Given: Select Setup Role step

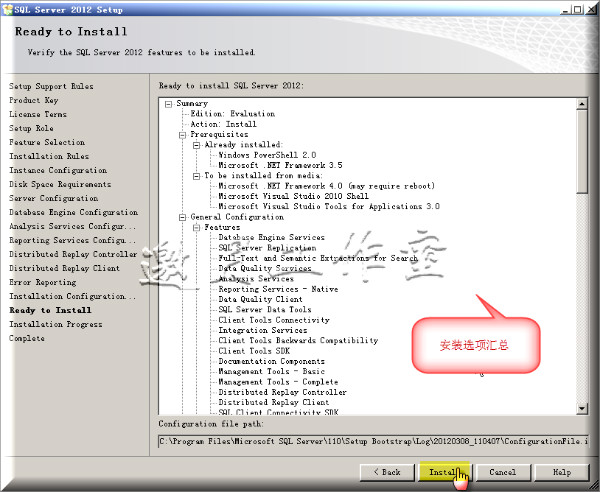Looking at the screenshot, I should [x=31, y=128].
